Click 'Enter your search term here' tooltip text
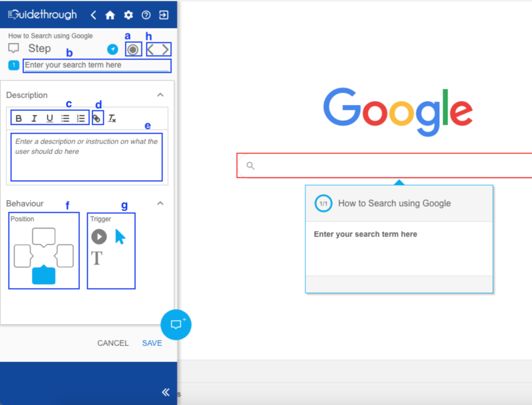This screenshot has width=532, height=405. click(365, 234)
